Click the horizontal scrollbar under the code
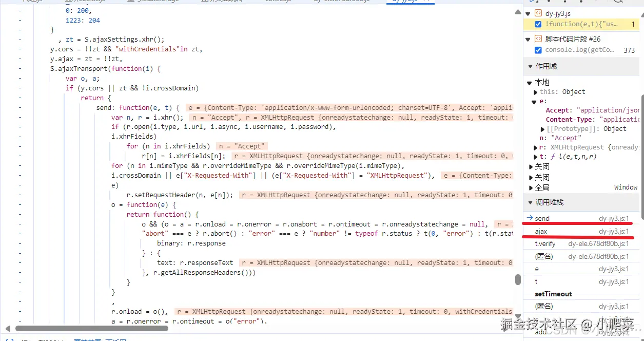This screenshot has width=644, height=341. pyautogui.click(x=91, y=328)
